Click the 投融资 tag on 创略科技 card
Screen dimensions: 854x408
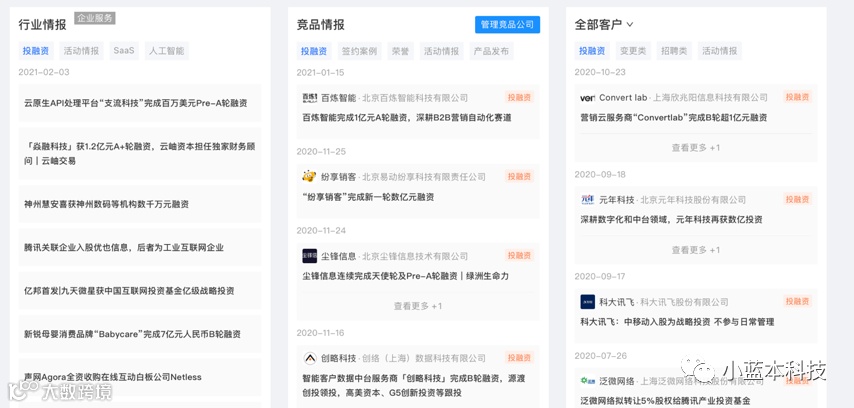(519, 358)
